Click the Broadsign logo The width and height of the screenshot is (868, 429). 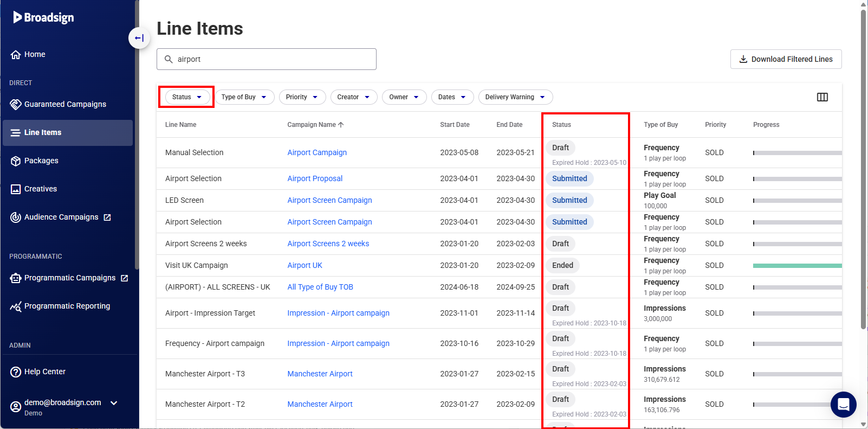(x=44, y=17)
